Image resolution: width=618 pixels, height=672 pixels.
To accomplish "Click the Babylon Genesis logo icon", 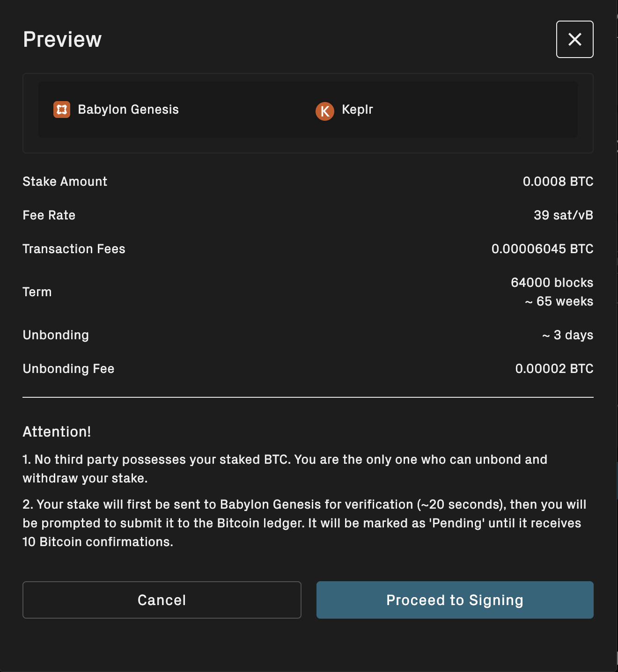I will (61, 110).
